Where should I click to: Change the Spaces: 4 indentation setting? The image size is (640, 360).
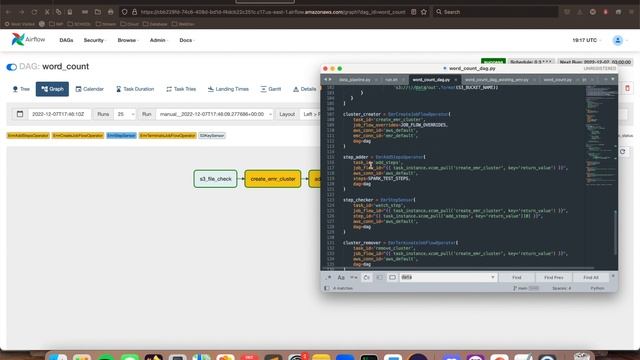[562, 288]
